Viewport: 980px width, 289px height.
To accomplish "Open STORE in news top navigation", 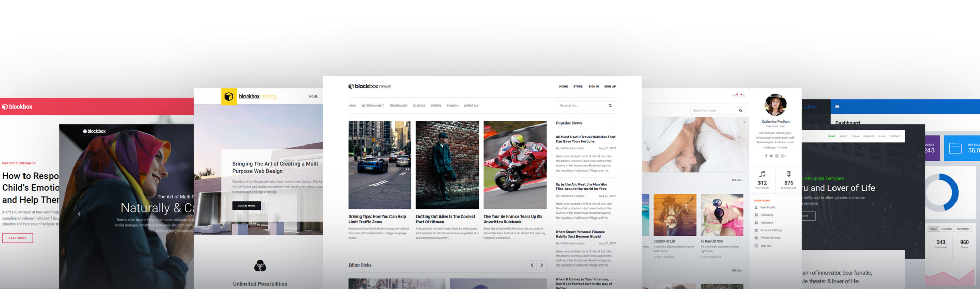I will click(x=578, y=87).
